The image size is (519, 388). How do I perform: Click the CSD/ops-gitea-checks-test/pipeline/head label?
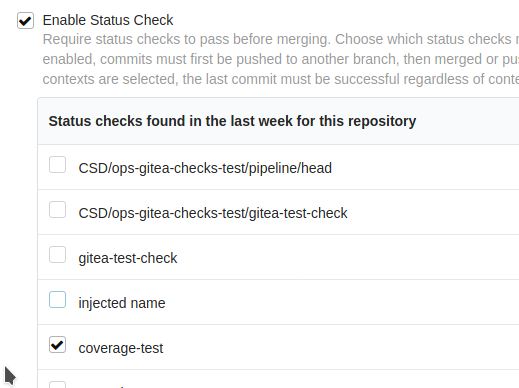pyautogui.click(x=205, y=168)
